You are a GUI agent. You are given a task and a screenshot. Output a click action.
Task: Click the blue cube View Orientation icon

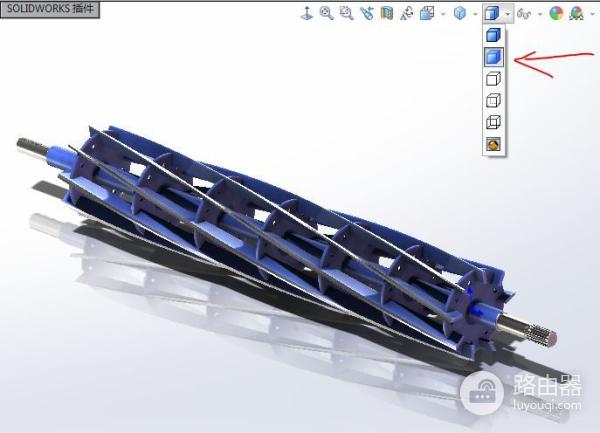click(x=459, y=13)
